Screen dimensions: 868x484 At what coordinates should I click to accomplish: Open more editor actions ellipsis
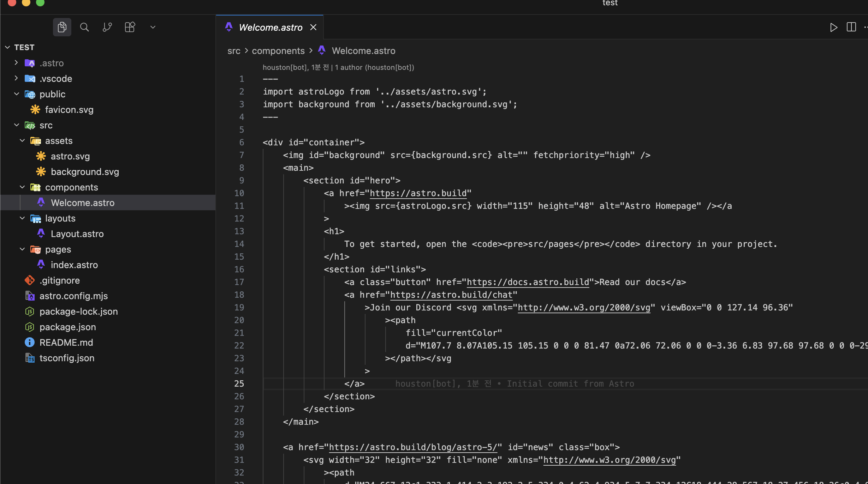click(x=866, y=27)
